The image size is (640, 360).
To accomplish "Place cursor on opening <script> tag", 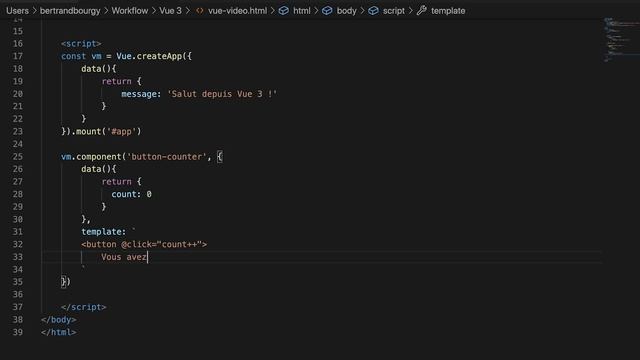I will (81, 44).
